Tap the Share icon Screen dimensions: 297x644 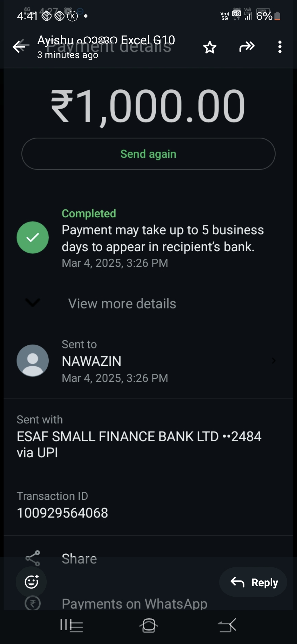tap(33, 558)
